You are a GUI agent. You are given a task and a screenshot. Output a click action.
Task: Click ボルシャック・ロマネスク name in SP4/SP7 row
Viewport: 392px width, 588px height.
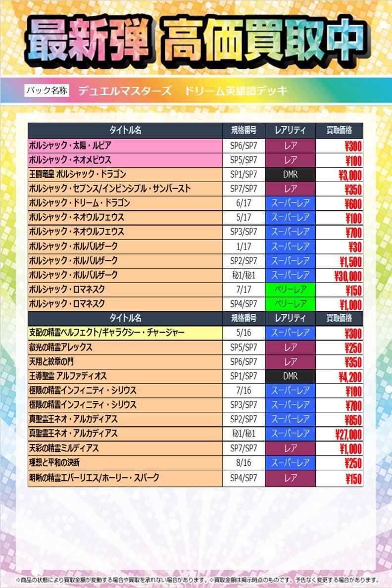(x=67, y=304)
